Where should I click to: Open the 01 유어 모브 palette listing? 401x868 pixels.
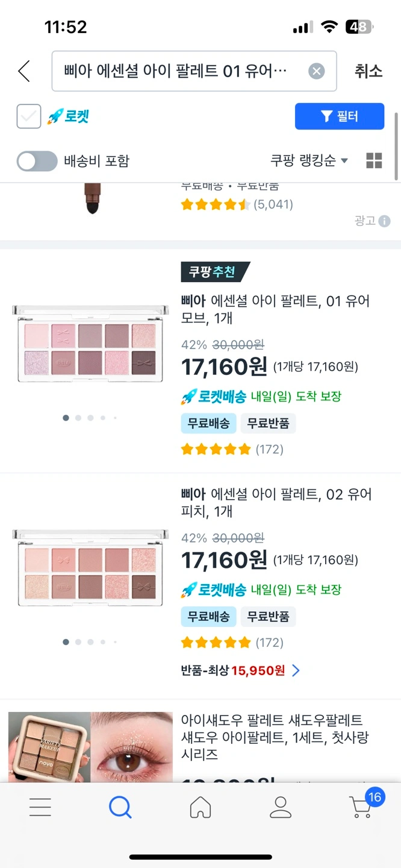pos(275,309)
